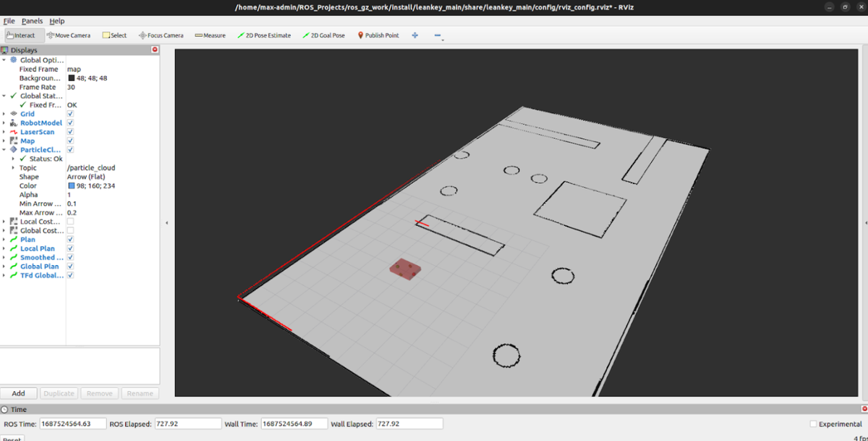Select the 2D Pose Estimate tool
Viewport: 868px width, 441px height.
[264, 35]
